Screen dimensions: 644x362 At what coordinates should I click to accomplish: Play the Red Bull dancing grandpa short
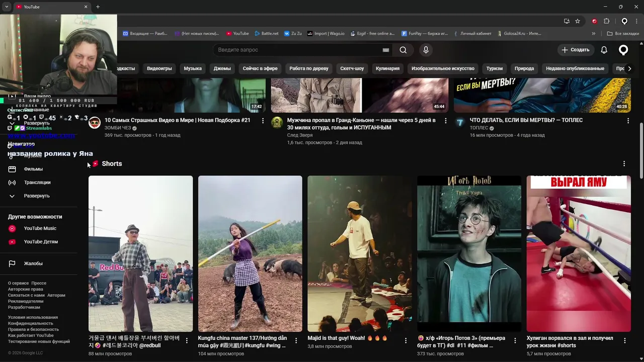[x=140, y=253]
